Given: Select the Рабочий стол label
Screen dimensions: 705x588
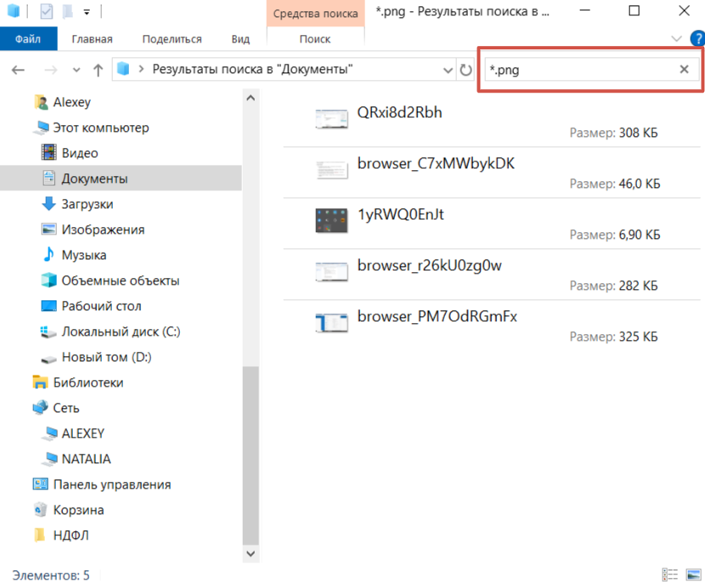Looking at the screenshot, I should click(x=101, y=307).
